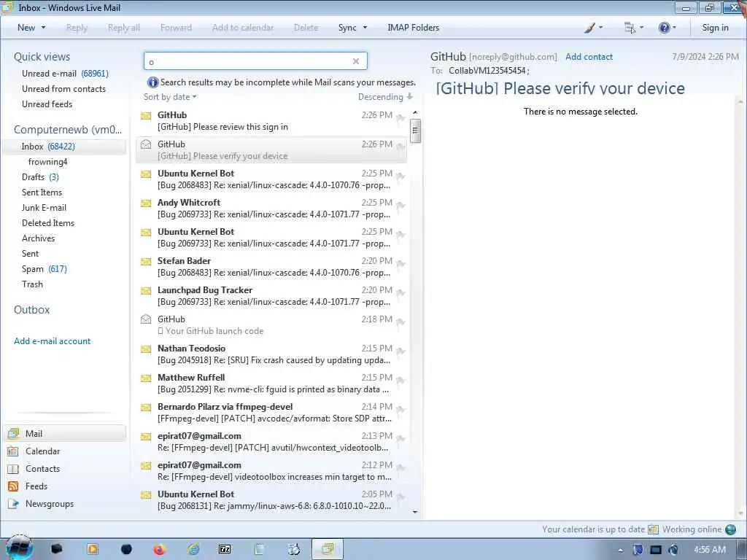Launch Firefox from the taskbar
The width and height of the screenshot is (747, 560).
(x=159, y=550)
